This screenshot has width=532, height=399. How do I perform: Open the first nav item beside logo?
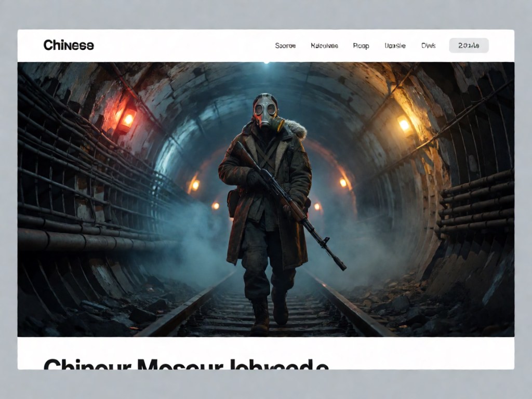(285, 46)
